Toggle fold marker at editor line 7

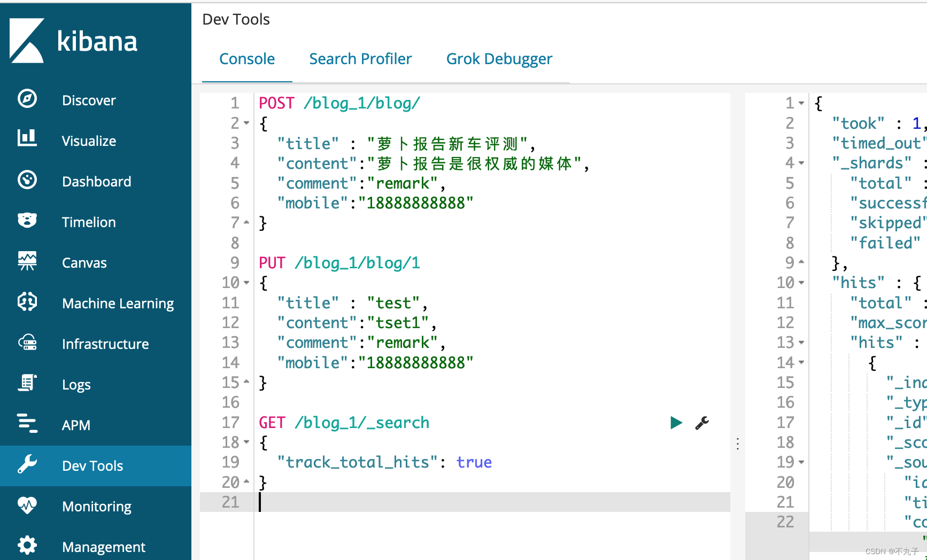pyautogui.click(x=246, y=222)
